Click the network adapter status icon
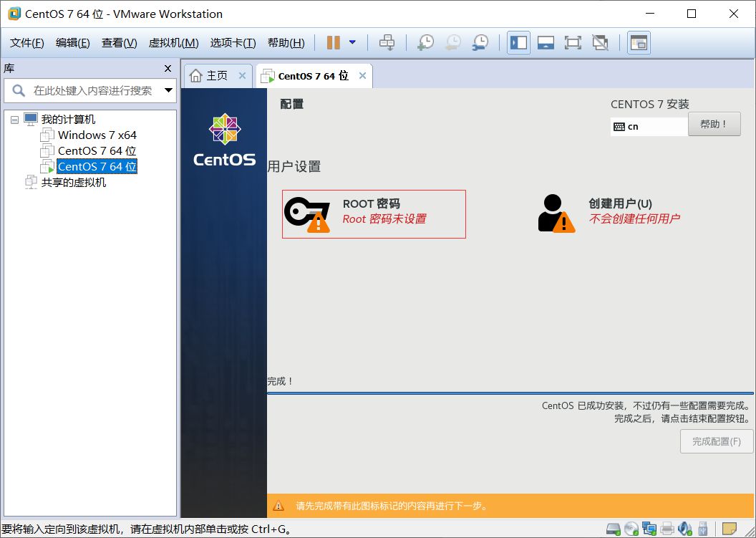Viewport: 756px width, 538px height. coord(649,529)
